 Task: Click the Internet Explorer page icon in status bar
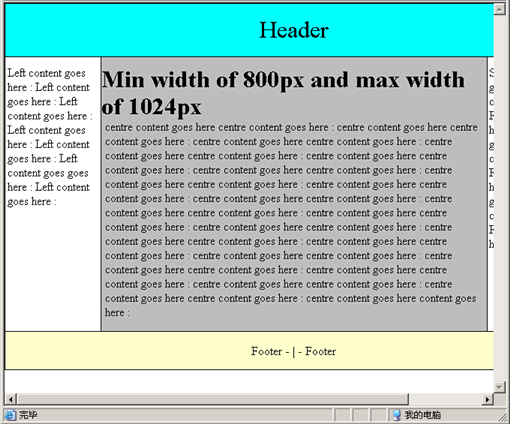10,415
